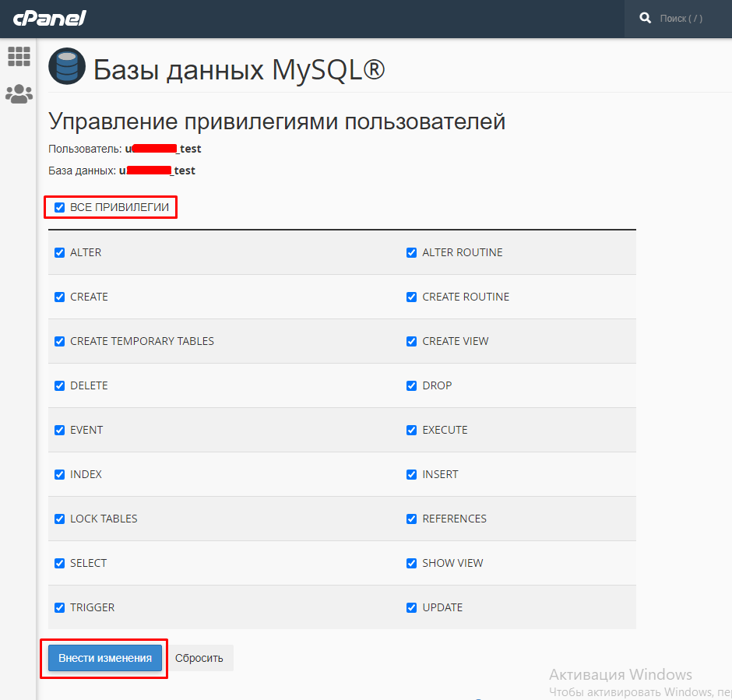Click the search magnifier icon

tap(645, 18)
